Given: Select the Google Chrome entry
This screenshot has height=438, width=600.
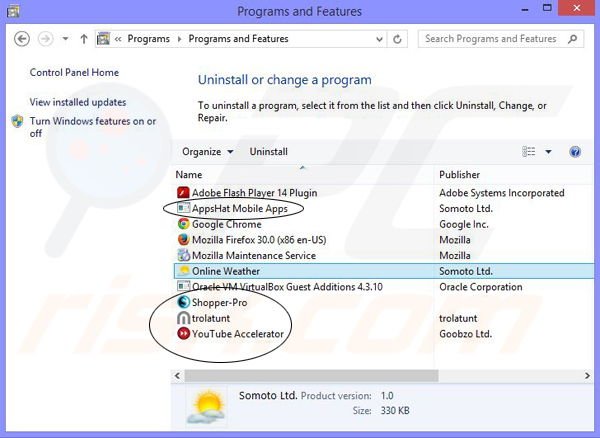Looking at the screenshot, I should [x=227, y=224].
